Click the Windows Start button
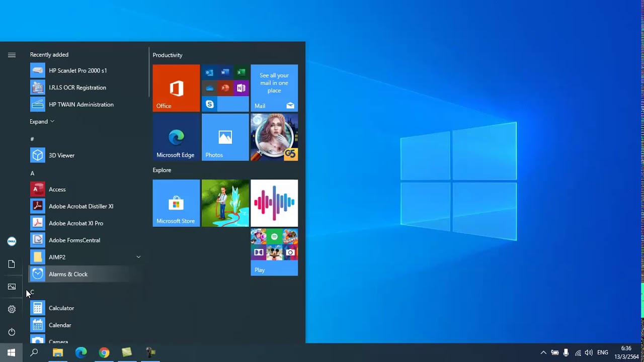 pyautogui.click(x=12, y=352)
